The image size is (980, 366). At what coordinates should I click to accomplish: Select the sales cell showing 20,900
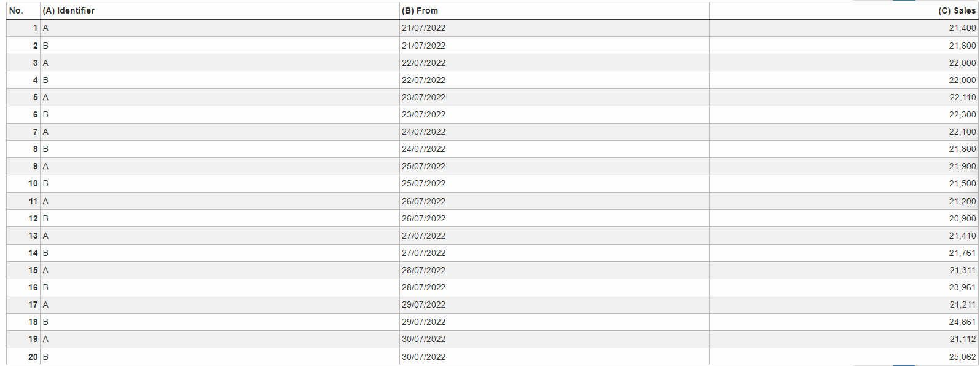coord(962,218)
